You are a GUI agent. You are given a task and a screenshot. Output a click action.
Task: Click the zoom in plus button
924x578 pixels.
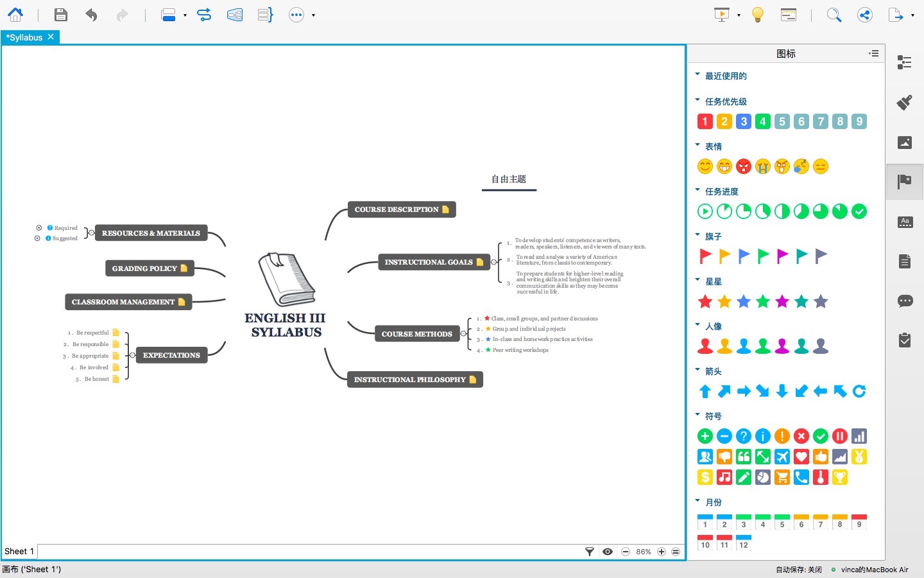point(662,552)
